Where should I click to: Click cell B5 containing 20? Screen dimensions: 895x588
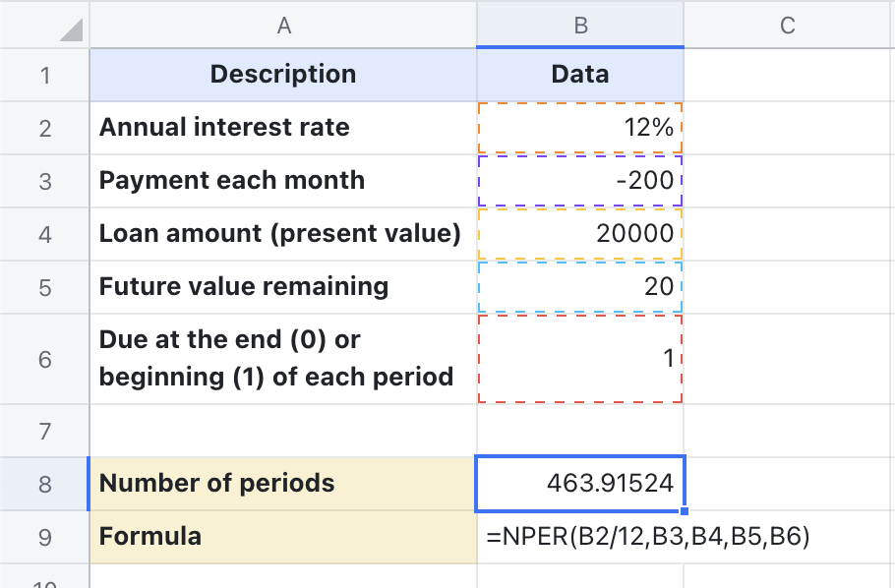pos(580,286)
